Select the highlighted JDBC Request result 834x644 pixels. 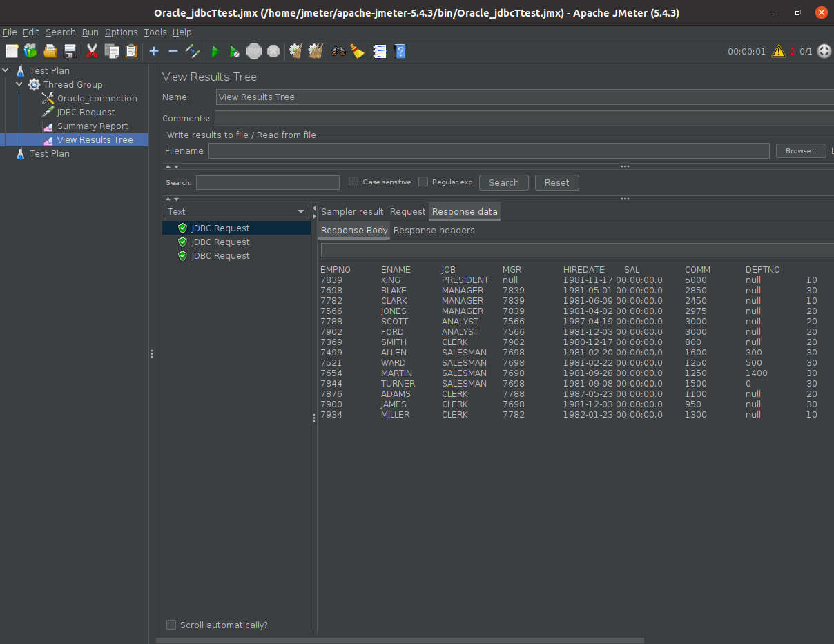tap(236, 228)
